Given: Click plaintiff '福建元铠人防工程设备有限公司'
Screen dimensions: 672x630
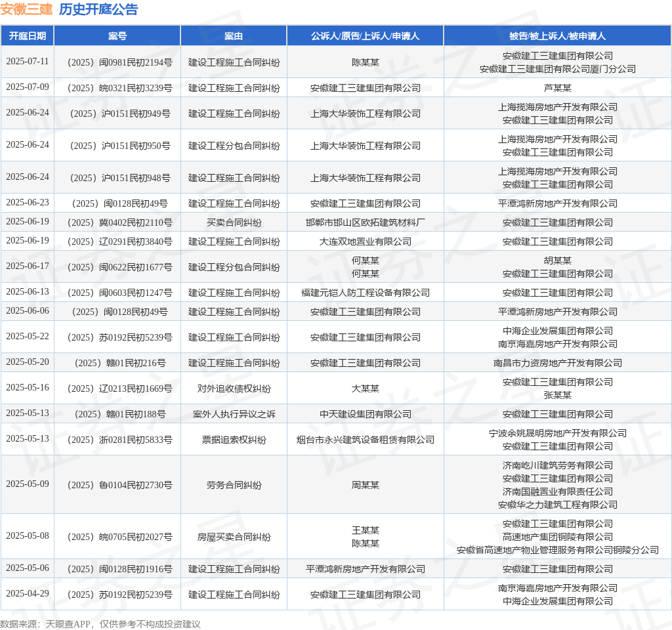Looking at the screenshot, I should click(x=365, y=293).
